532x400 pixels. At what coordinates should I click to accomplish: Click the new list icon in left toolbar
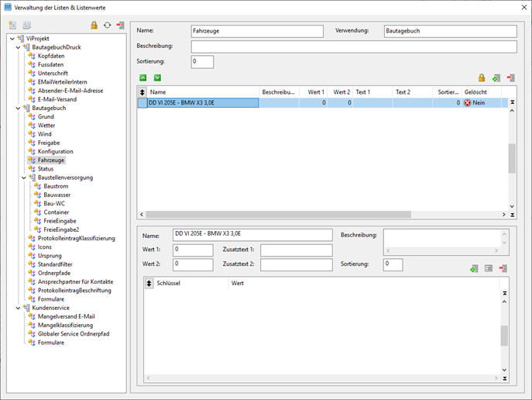click(x=12, y=25)
